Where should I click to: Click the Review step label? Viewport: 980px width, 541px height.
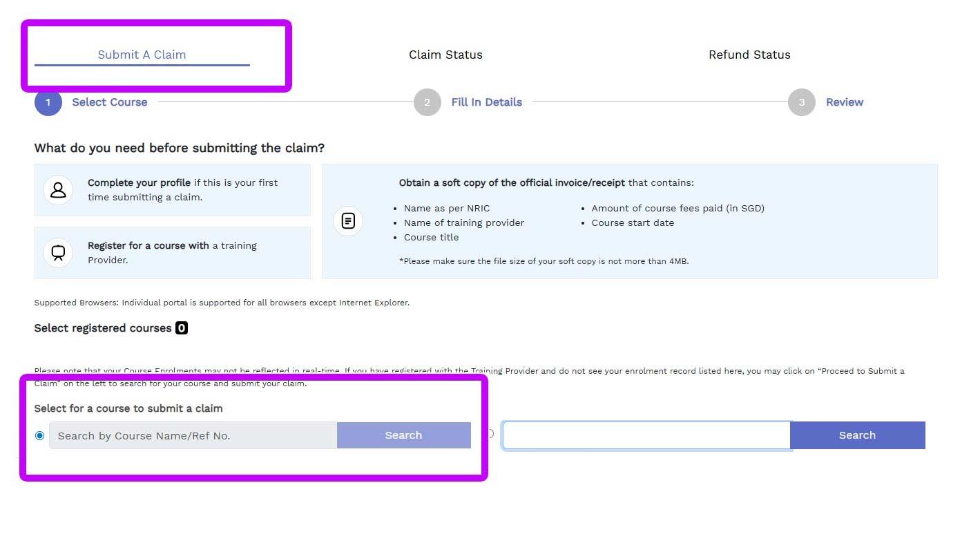844,102
